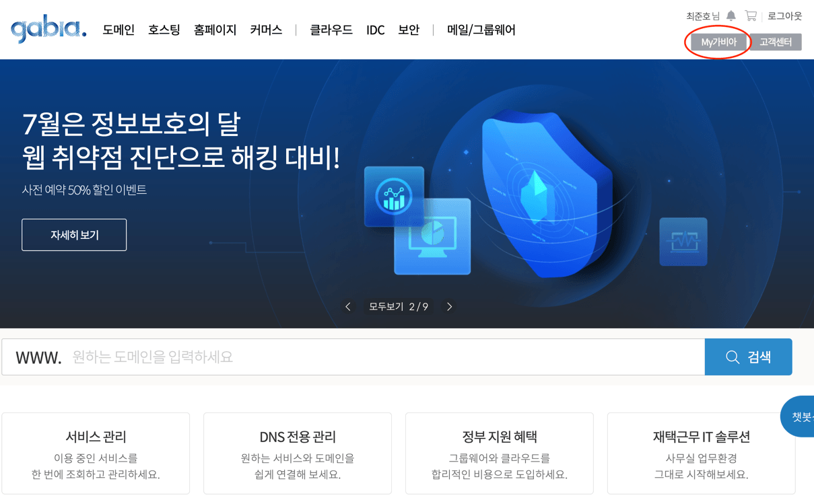The height and width of the screenshot is (504, 814).
Task: Open the shopping cart icon
Action: (x=751, y=15)
